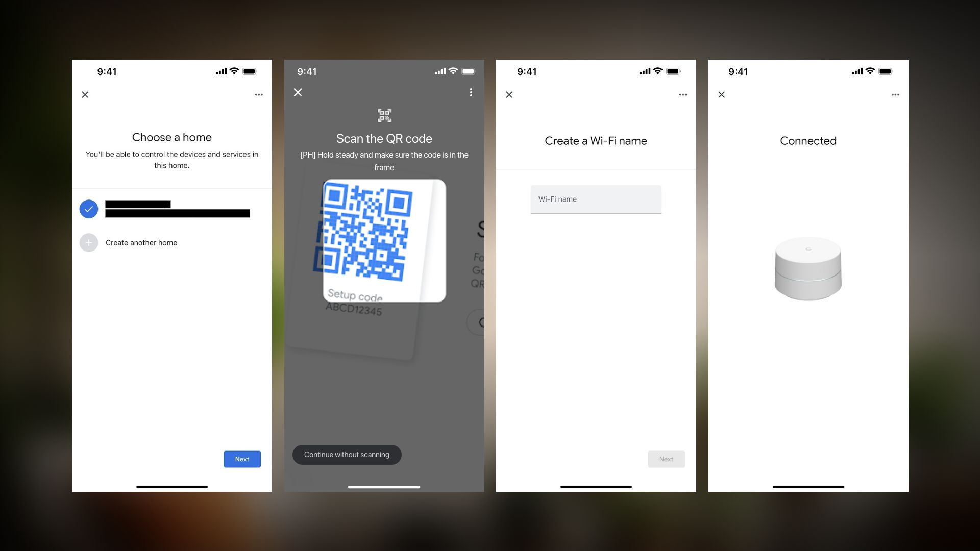This screenshot has height=551, width=980.
Task: Click the blue Next button on screen 1
Action: pyautogui.click(x=242, y=459)
